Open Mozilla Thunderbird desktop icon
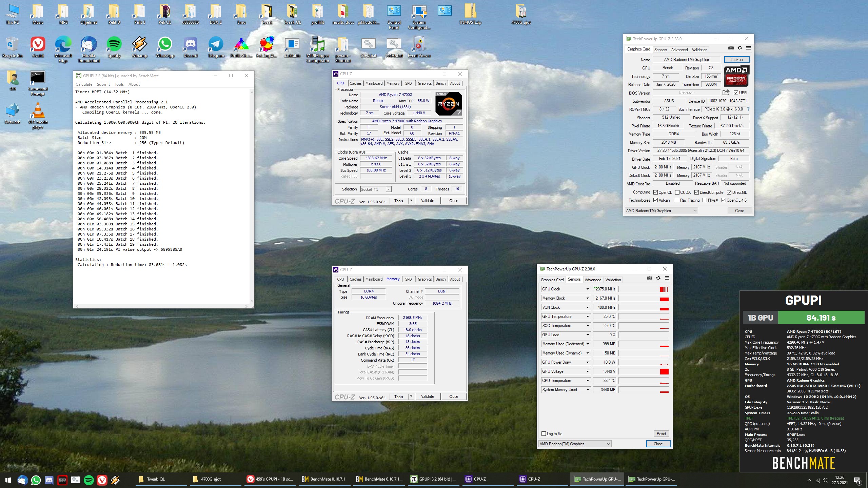868x488 pixels. point(88,50)
